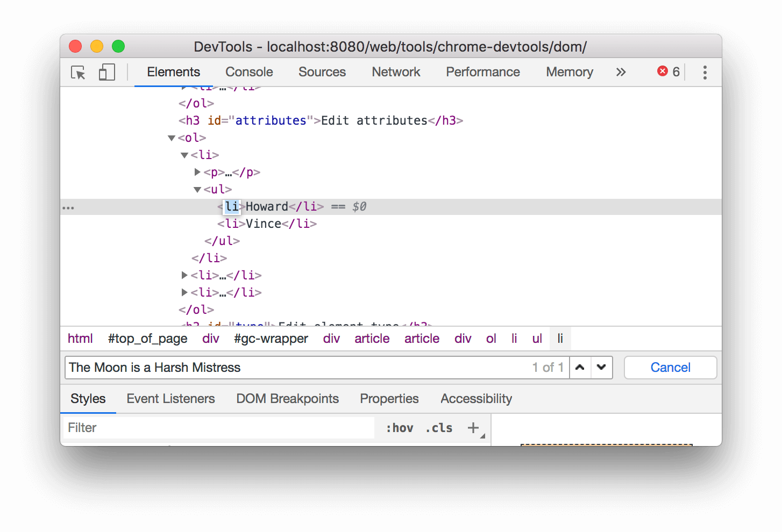The image size is (782, 532).
Task: Click the plus icon to add new style rule
Action: (x=473, y=427)
